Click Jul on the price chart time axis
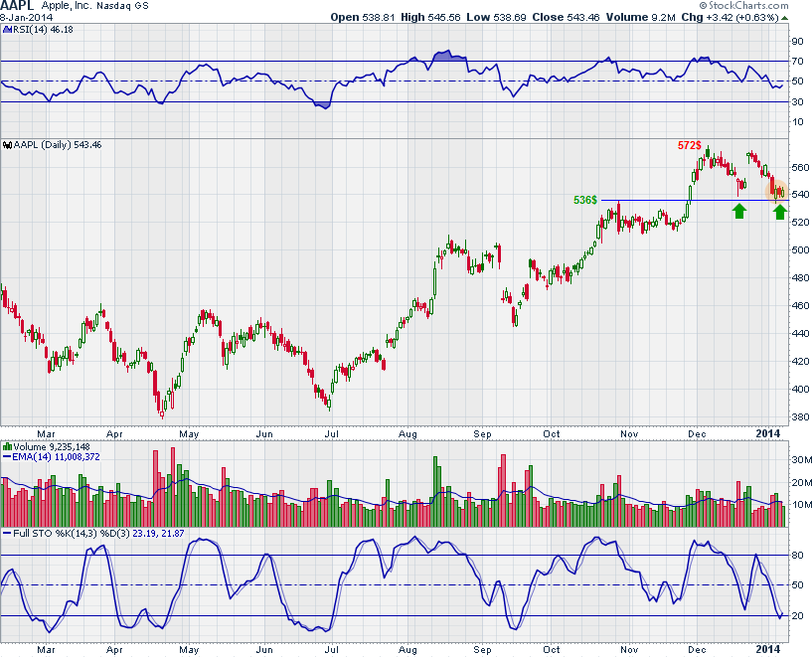Screen dimensions: 812x657 pos(331,433)
